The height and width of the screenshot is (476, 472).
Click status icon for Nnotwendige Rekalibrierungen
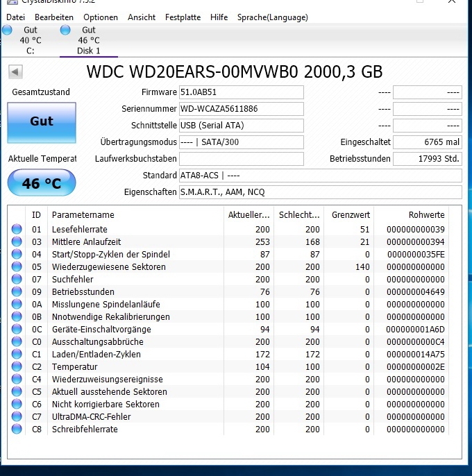(x=17, y=316)
